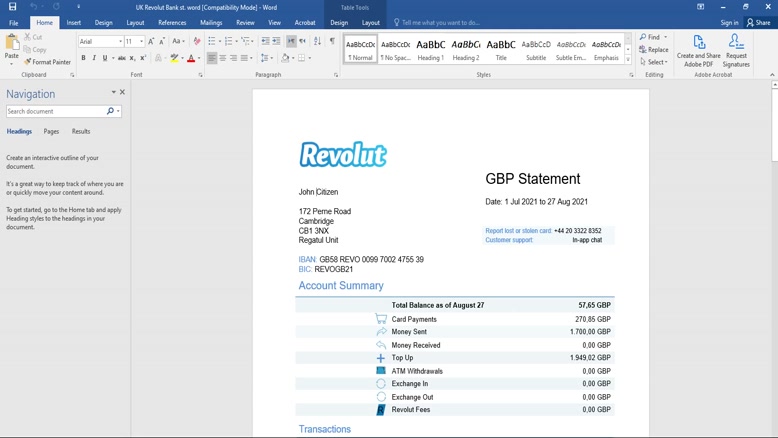Open the Navigation pane options arrow

pyautogui.click(x=114, y=92)
